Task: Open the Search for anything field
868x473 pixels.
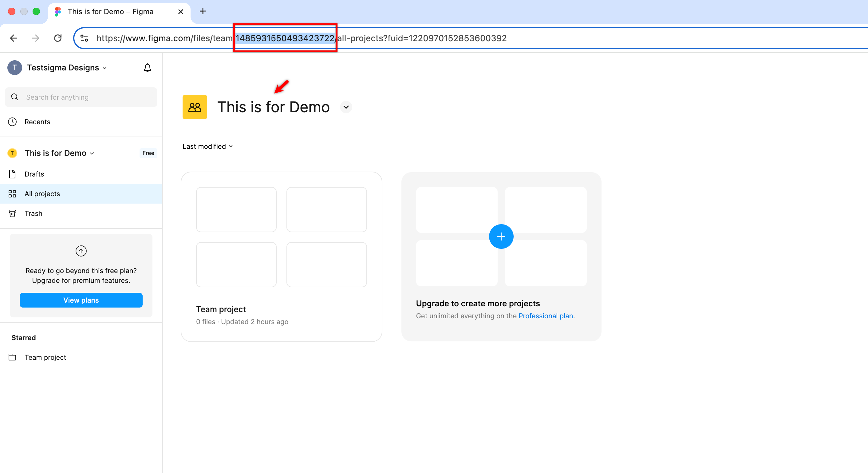Action: pyautogui.click(x=81, y=97)
